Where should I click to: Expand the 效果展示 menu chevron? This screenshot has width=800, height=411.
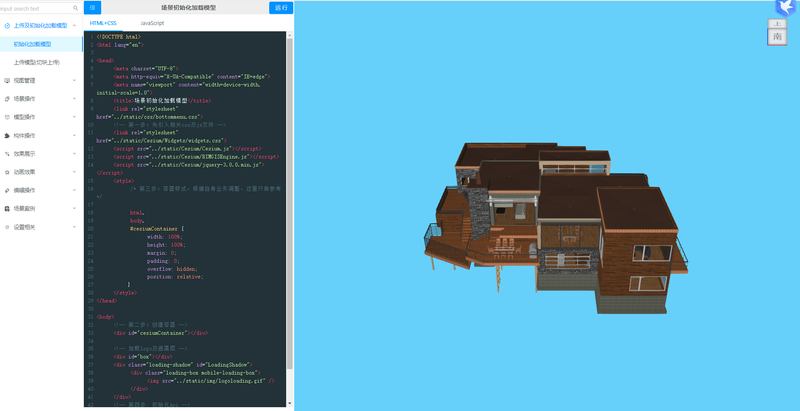74,154
